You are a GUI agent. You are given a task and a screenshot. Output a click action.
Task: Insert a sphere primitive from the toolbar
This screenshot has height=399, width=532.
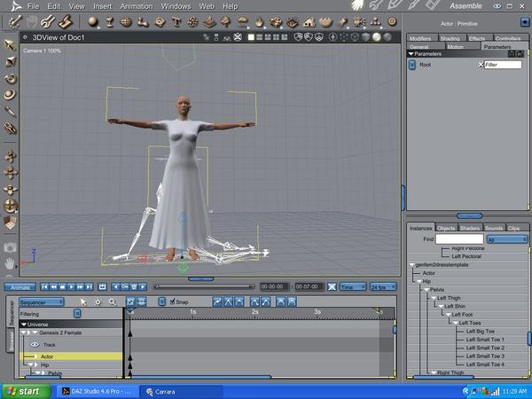(x=92, y=22)
